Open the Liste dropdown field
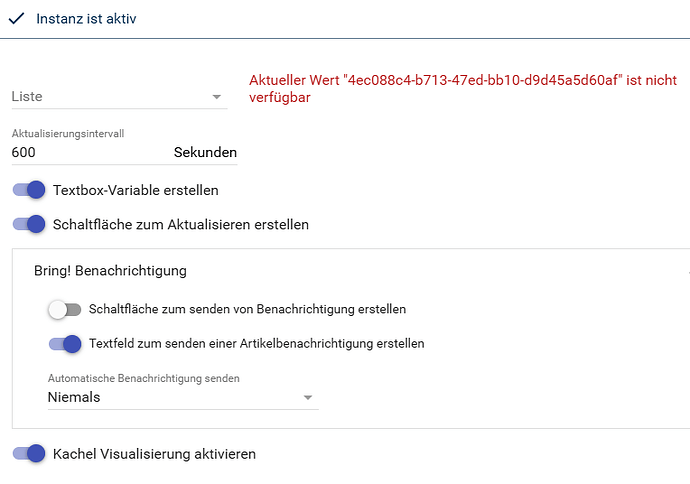Screen dimensions: 690x484 tap(119, 97)
